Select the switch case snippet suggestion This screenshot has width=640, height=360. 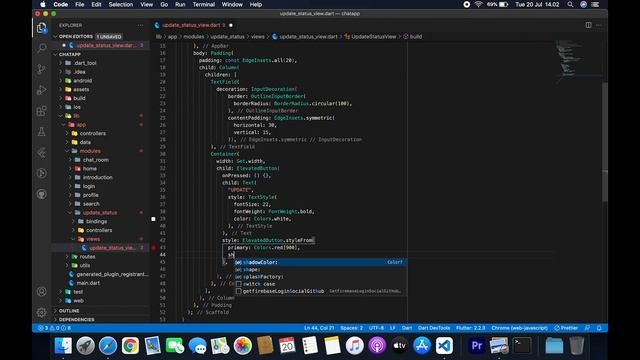tap(321, 284)
